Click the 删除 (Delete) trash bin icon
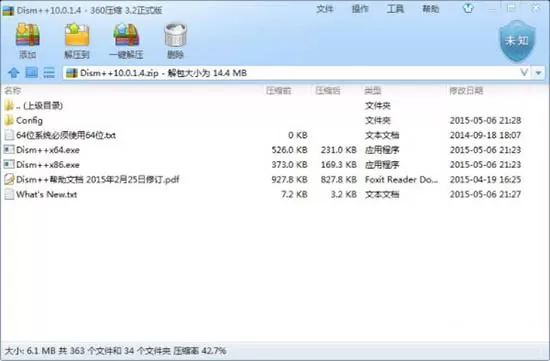The image size is (550, 361). [175, 35]
